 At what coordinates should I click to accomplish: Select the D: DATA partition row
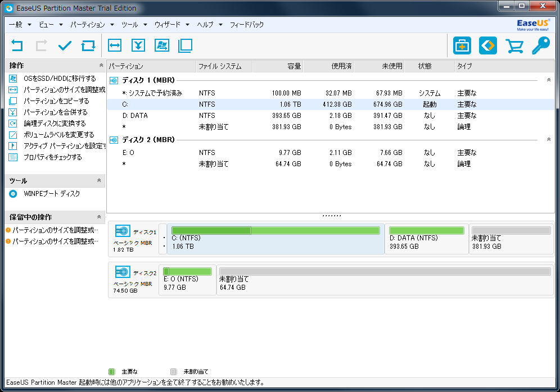331,116
